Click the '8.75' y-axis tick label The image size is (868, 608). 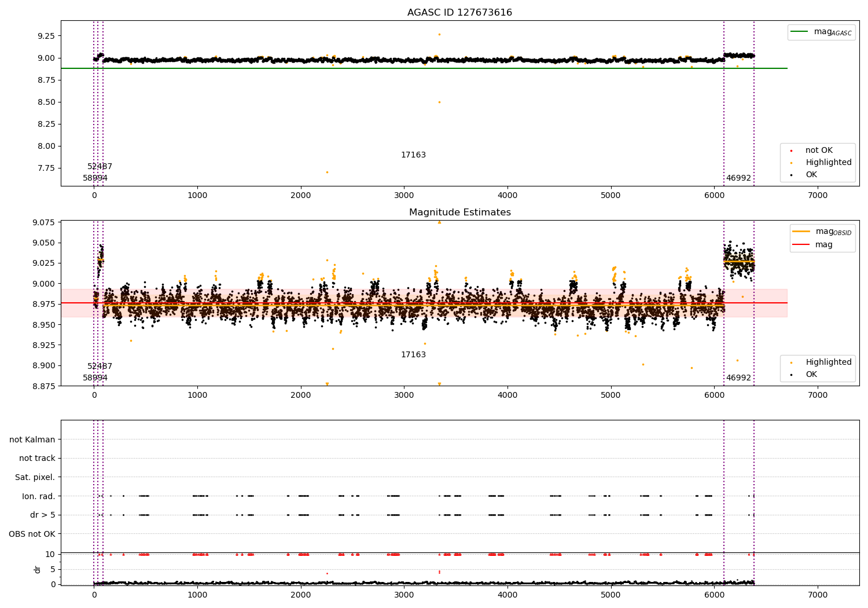[46, 80]
